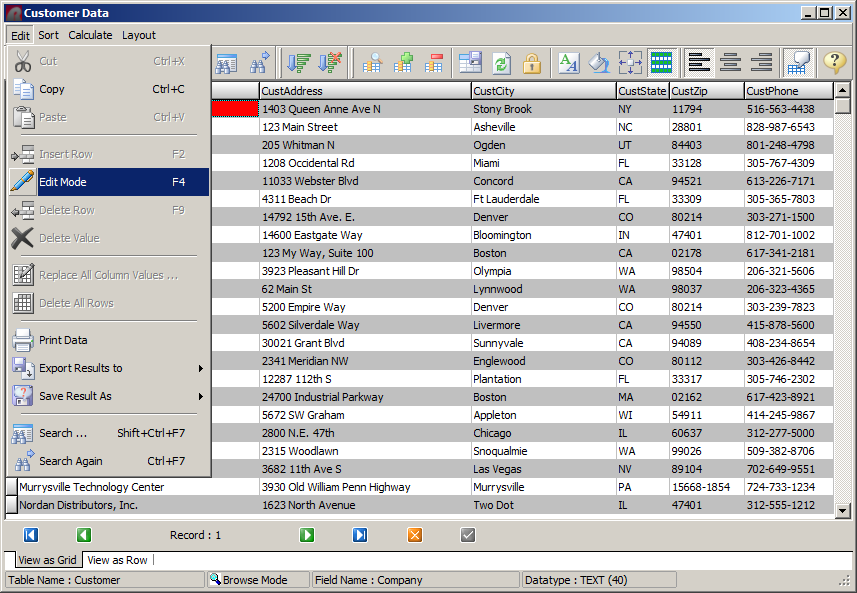857x593 pixels.
Task: Click row selector box for Murrysville Technology Center
Action: (x=12, y=488)
